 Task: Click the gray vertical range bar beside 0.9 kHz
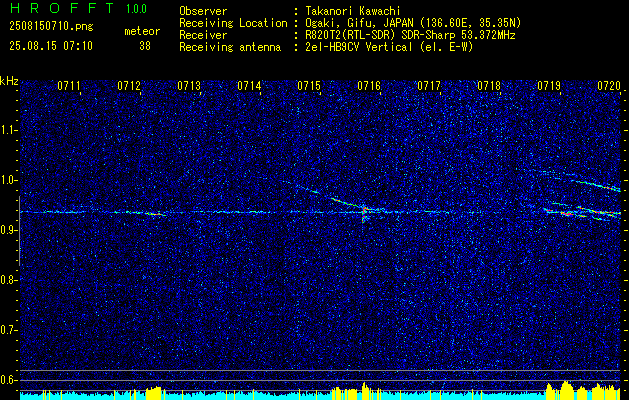pyautogui.click(x=19, y=231)
